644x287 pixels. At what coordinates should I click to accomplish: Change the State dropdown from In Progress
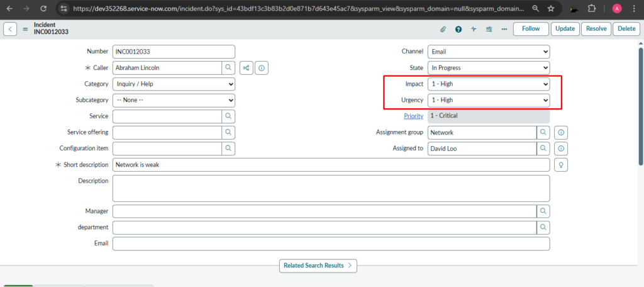point(488,67)
